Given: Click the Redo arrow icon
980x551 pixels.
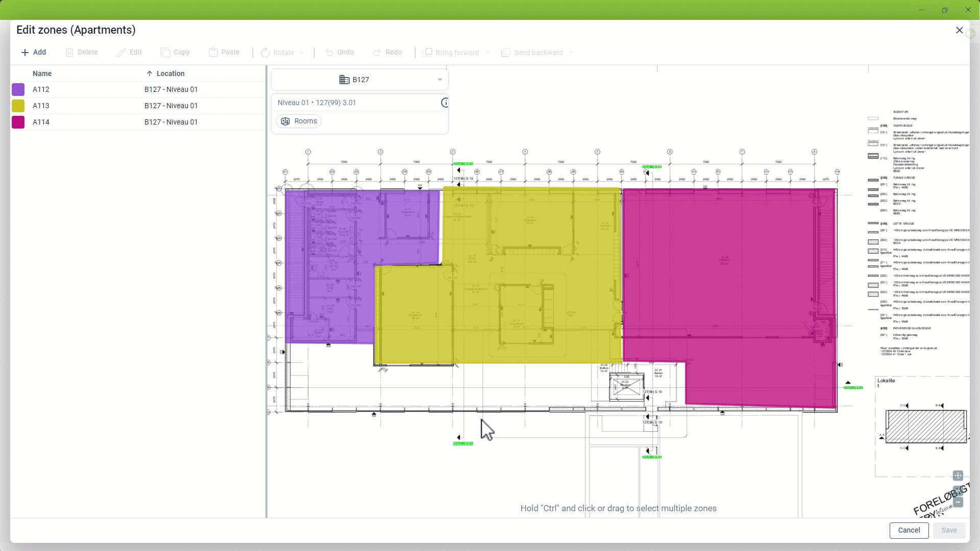Looking at the screenshot, I should 377,53.
